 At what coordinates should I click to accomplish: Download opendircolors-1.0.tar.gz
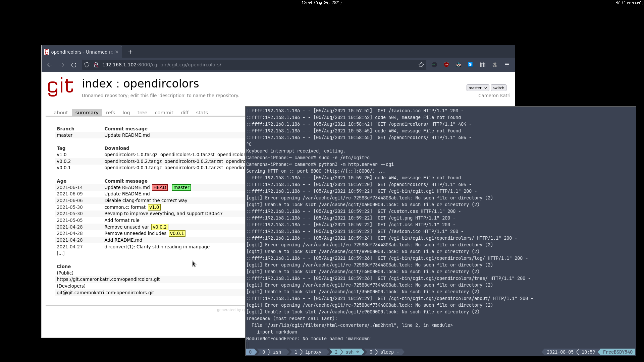pyautogui.click(x=131, y=155)
